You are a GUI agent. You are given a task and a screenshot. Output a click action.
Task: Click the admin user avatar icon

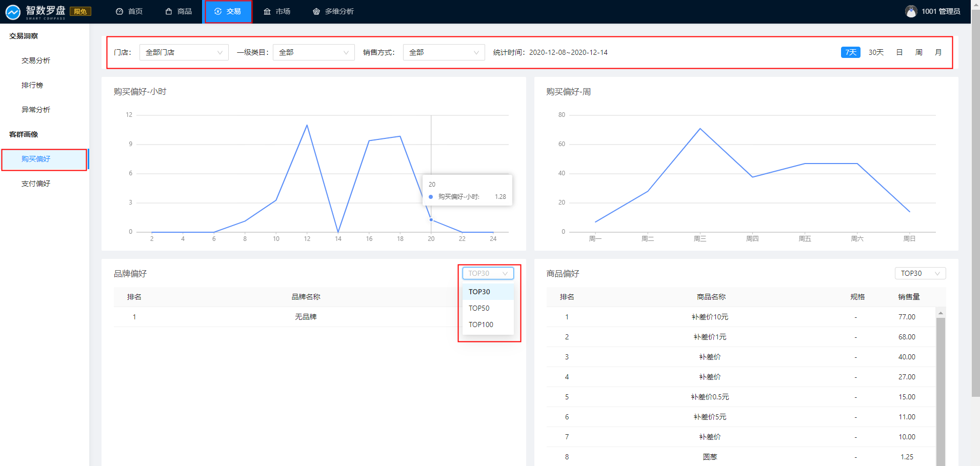[x=911, y=11]
